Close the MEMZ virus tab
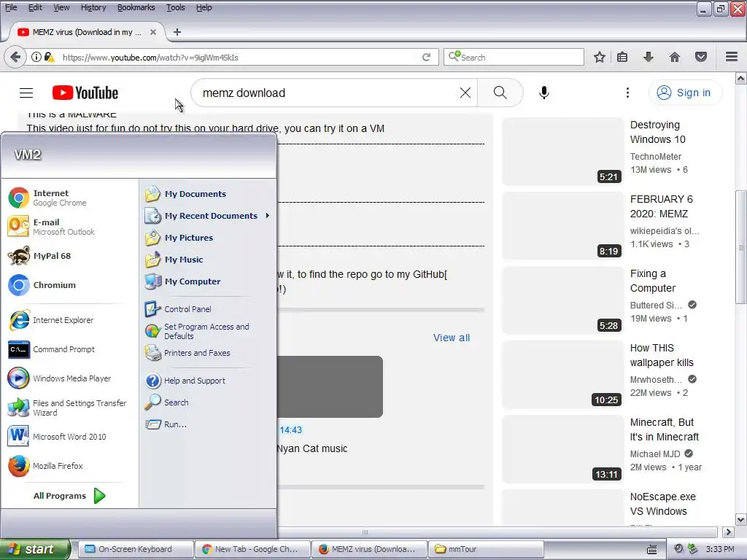The height and width of the screenshot is (560, 747). coord(153,32)
